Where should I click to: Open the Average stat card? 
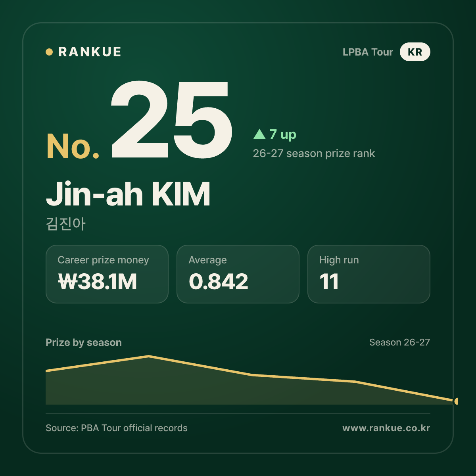click(x=238, y=274)
